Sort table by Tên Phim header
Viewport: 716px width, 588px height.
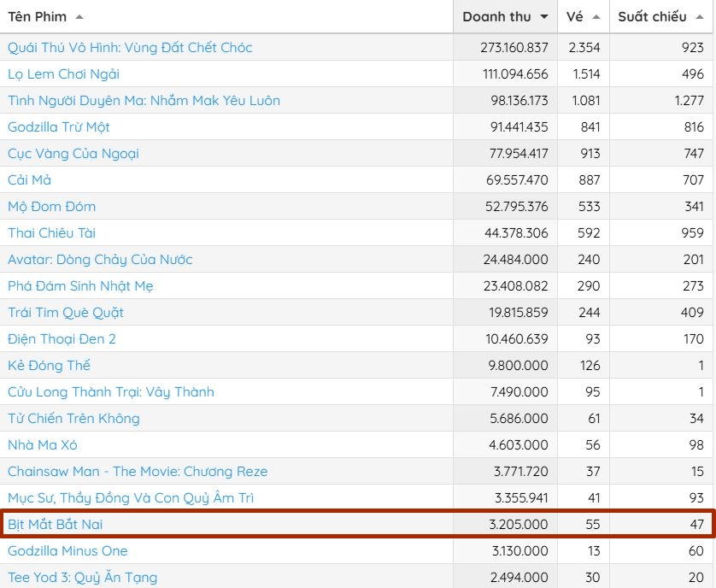click(38, 17)
